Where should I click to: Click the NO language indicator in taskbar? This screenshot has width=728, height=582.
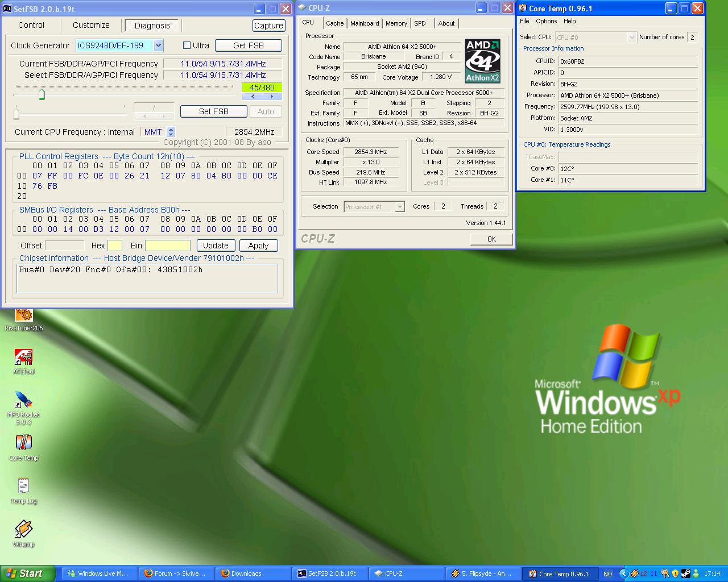(x=607, y=574)
